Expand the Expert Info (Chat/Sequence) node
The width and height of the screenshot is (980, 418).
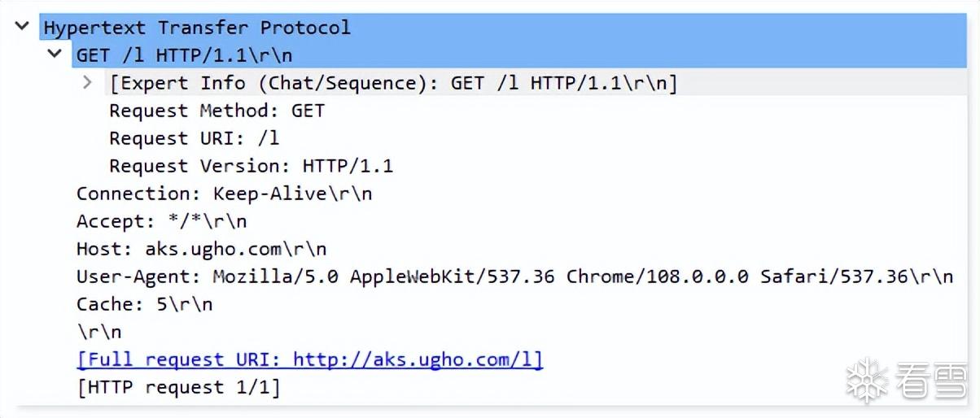[x=88, y=82]
